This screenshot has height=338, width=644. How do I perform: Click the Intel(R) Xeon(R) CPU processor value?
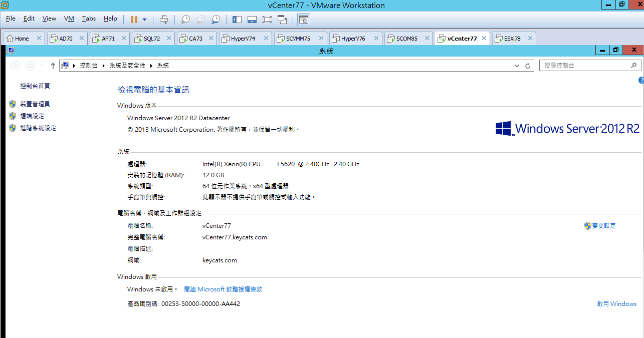(x=281, y=164)
